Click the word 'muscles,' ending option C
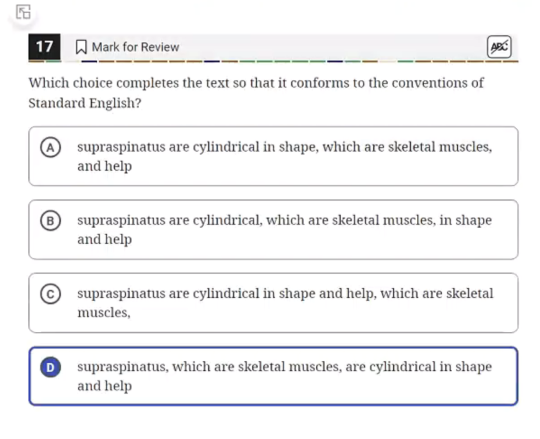The width and height of the screenshot is (540, 439). point(104,313)
